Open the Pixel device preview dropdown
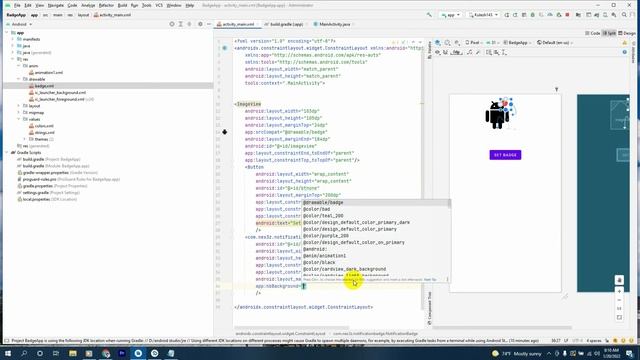The width and height of the screenshot is (640, 360). pos(473,42)
